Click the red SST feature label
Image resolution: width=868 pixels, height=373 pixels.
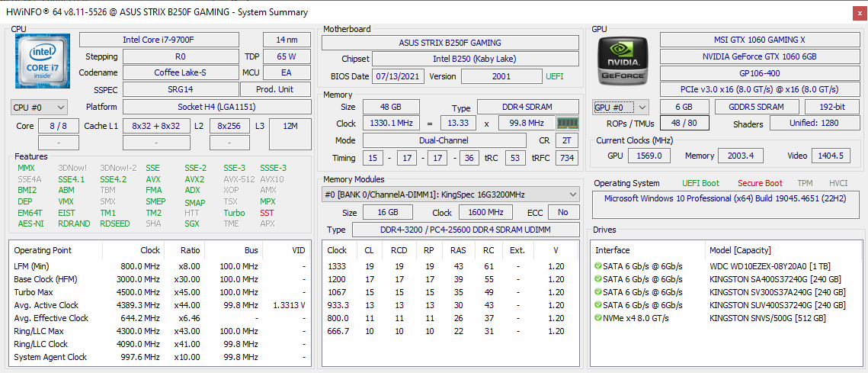[x=267, y=213]
